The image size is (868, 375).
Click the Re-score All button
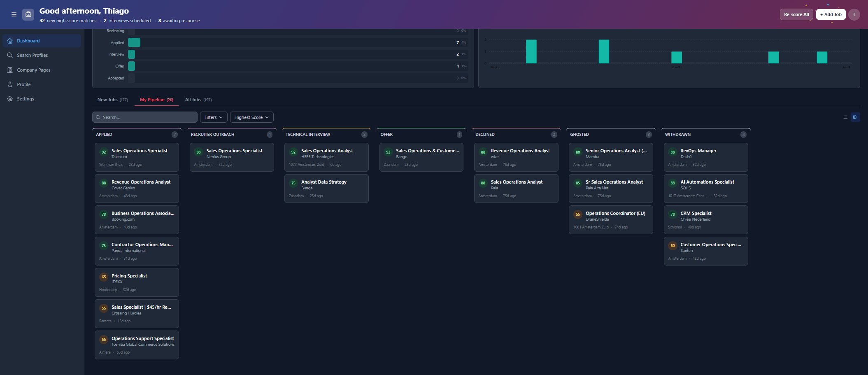796,14
